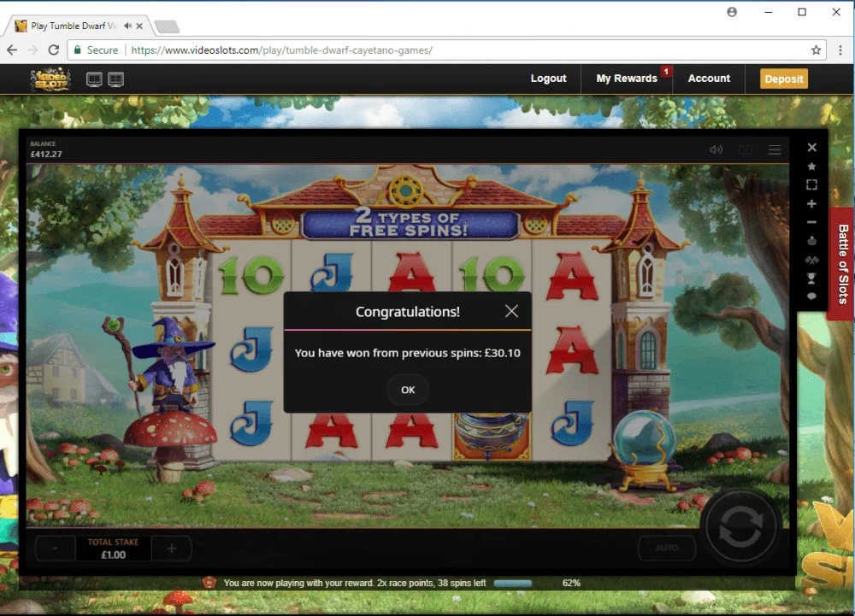Screen dimensions: 855x616
Task: Switch to single-game screen layout icon
Action: 94,79
